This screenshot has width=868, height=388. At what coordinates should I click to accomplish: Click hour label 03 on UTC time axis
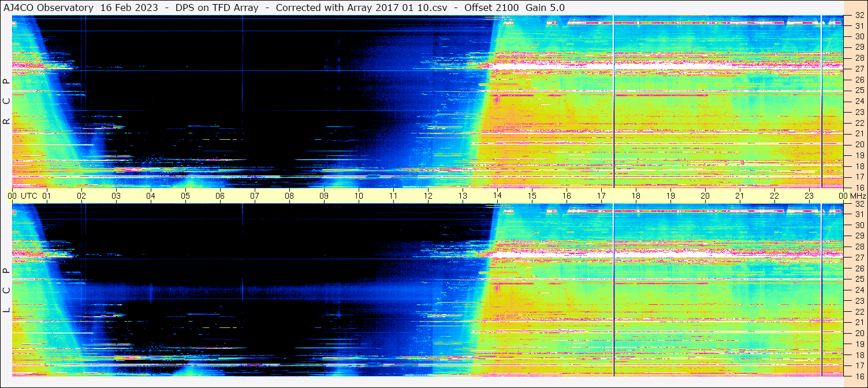pyautogui.click(x=116, y=196)
